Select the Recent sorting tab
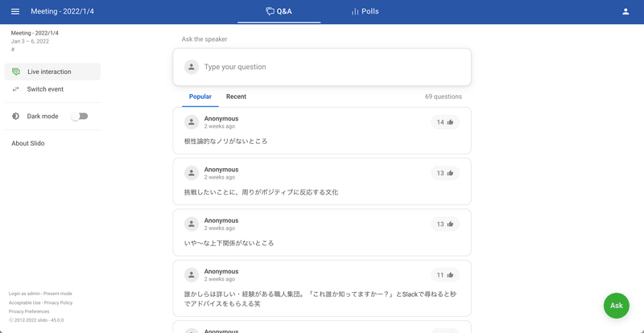The height and width of the screenshot is (333, 644). click(x=236, y=97)
